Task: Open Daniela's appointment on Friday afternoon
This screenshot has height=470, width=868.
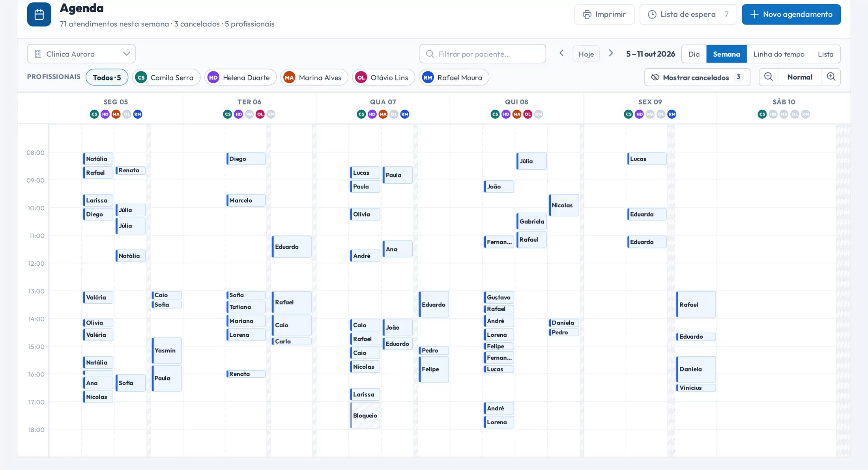Action: (696, 369)
